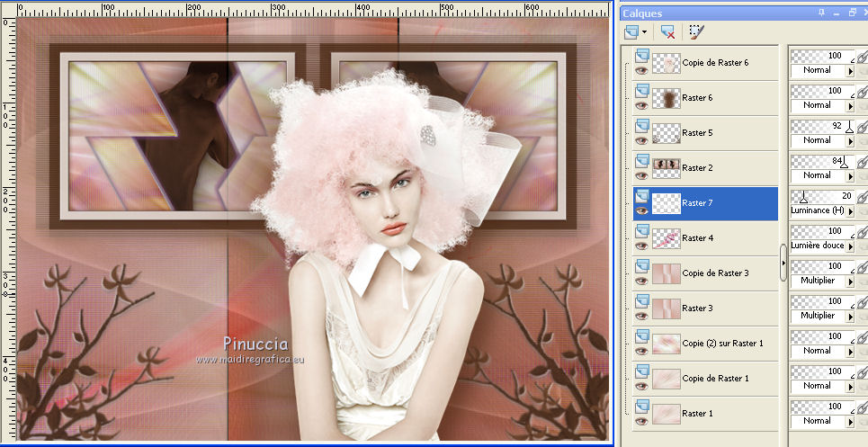Click link toggle icon for Raster 2
Viewport: 868px width, 447px height.
coord(863,163)
